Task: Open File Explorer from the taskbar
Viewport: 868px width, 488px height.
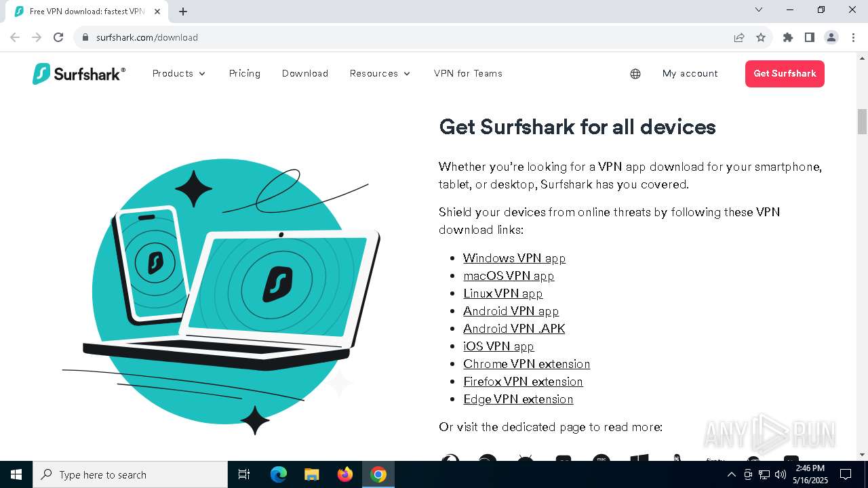Action: (311, 474)
